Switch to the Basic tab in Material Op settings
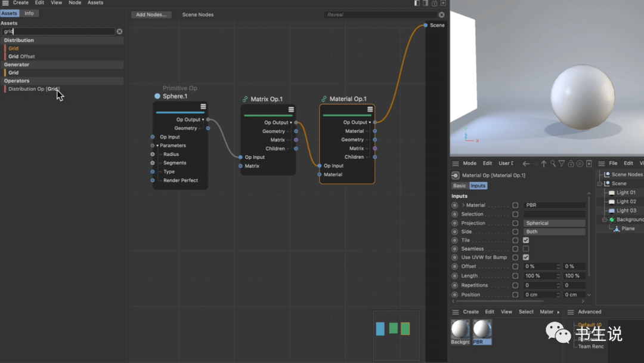Image resolution: width=644 pixels, height=363 pixels. 459,186
